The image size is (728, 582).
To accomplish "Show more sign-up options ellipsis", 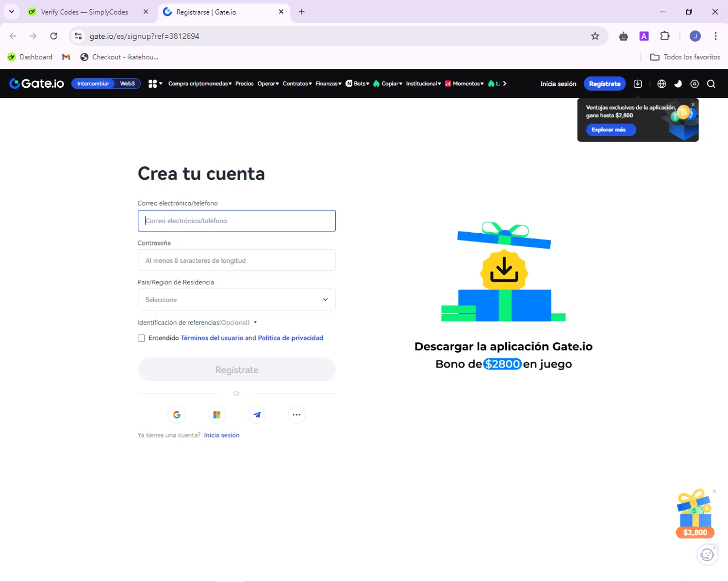I will [297, 415].
